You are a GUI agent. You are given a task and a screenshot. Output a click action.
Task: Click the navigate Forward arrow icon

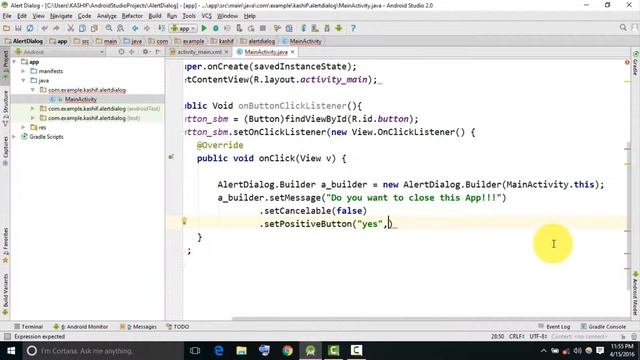[x=147, y=28]
